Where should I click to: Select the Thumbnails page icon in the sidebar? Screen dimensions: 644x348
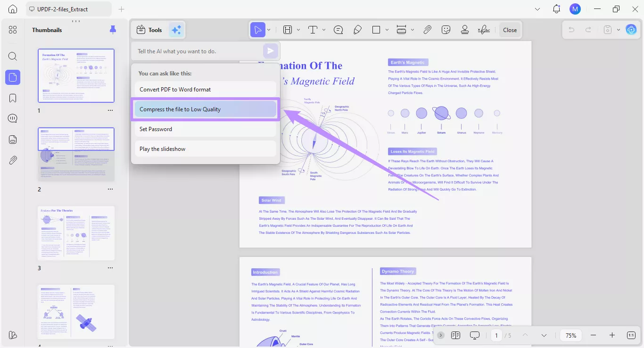[x=13, y=77]
